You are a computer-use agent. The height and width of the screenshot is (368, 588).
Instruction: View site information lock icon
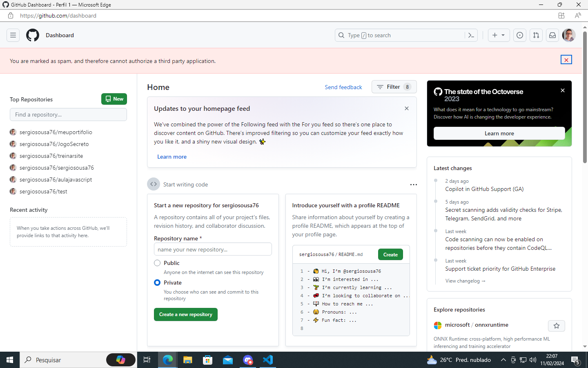point(11,16)
